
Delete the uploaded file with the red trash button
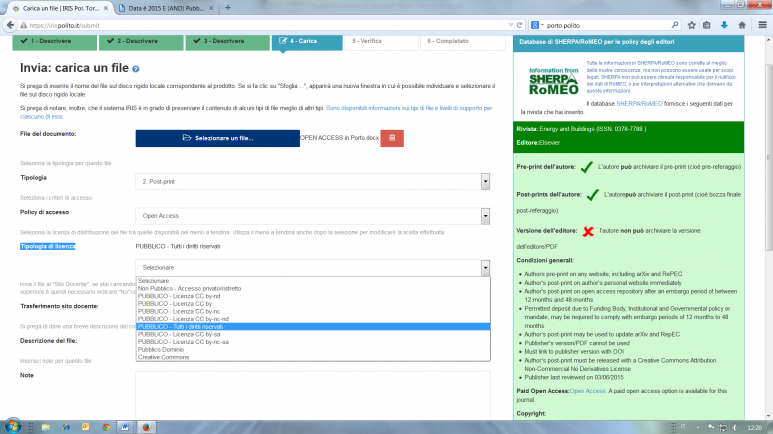pyautogui.click(x=392, y=138)
